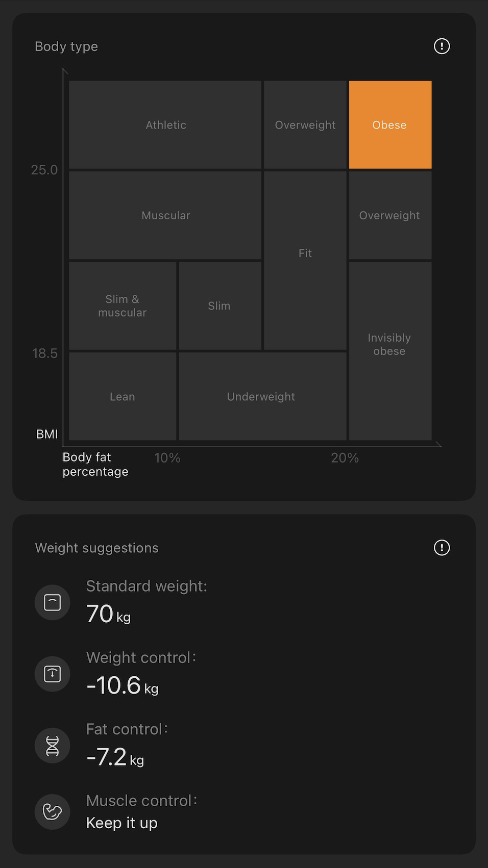Tap the Muscle control Keep it up text

tap(122, 823)
